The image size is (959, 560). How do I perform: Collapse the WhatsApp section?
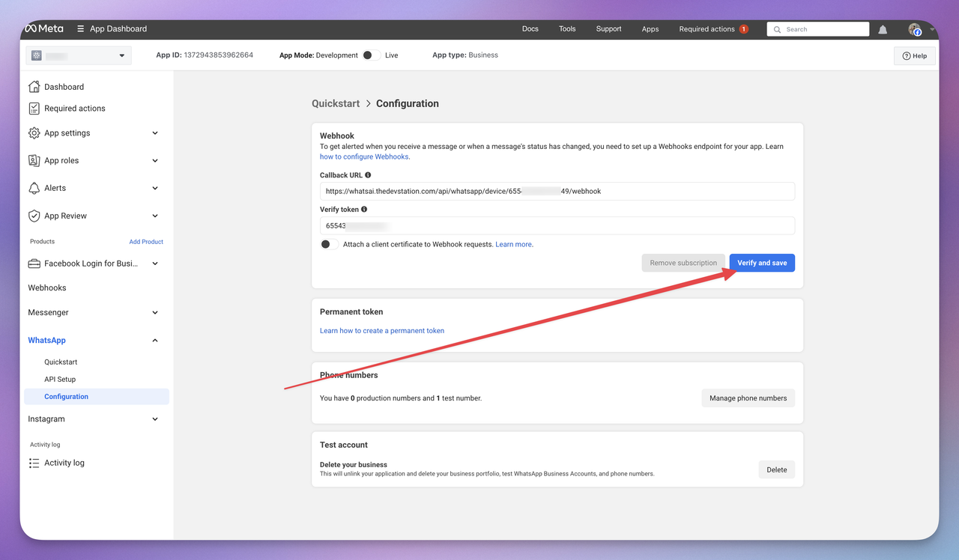[155, 341]
